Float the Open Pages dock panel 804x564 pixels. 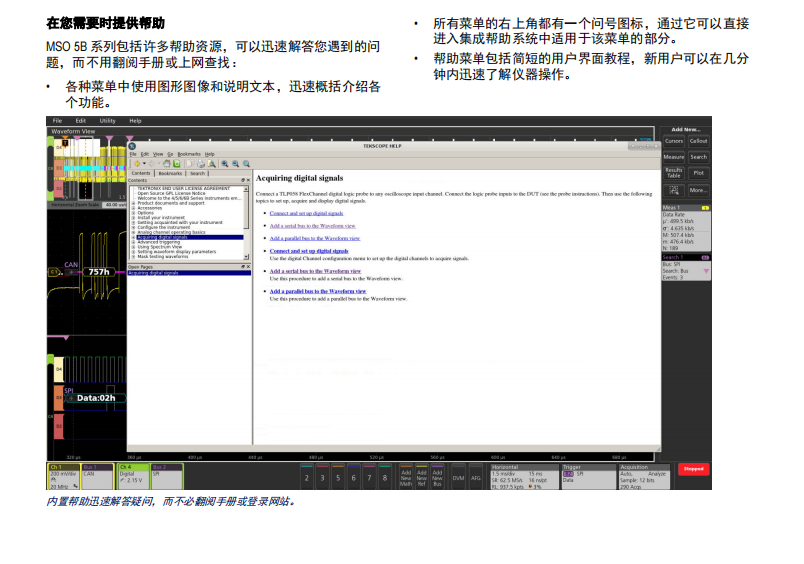point(243,267)
